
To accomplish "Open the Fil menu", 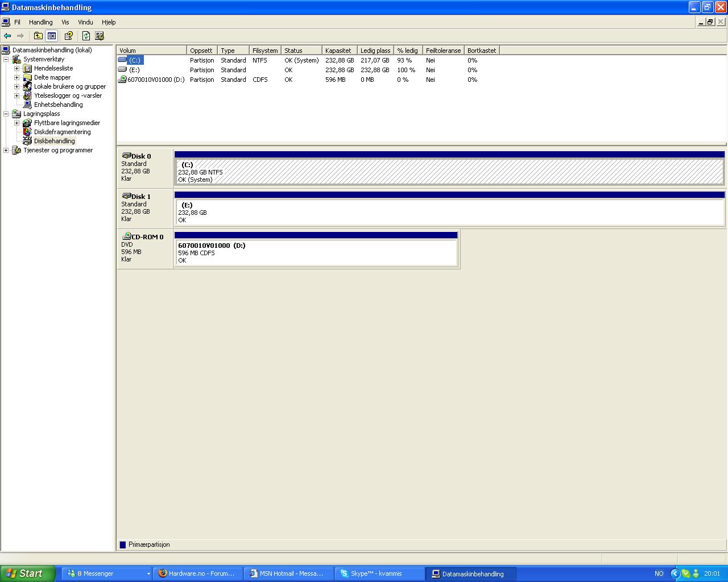I will pyautogui.click(x=17, y=22).
